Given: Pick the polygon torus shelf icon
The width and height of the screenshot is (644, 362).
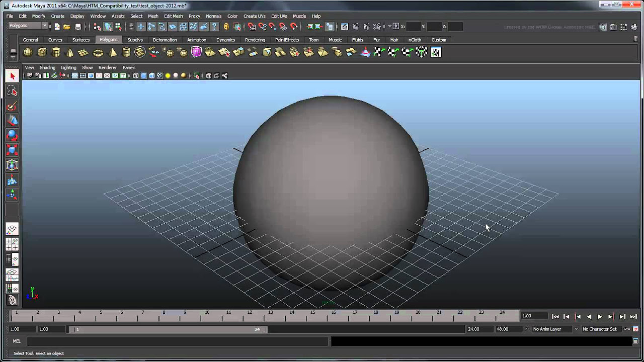Looking at the screenshot, I should point(98,52).
